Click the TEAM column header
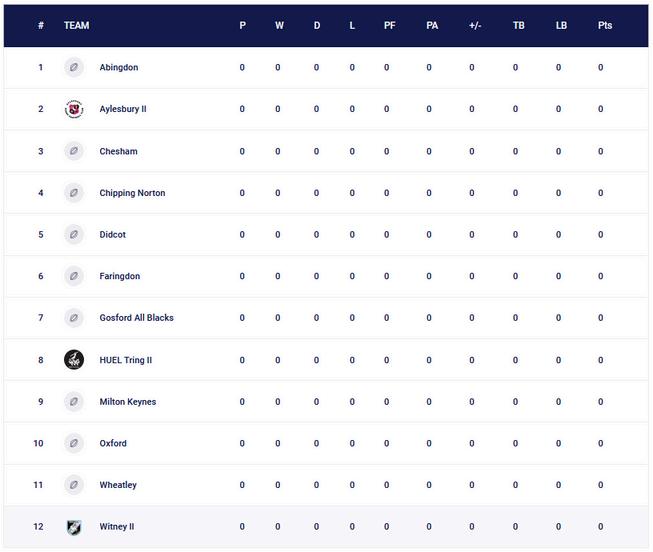This screenshot has height=552, width=653. point(76,26)
